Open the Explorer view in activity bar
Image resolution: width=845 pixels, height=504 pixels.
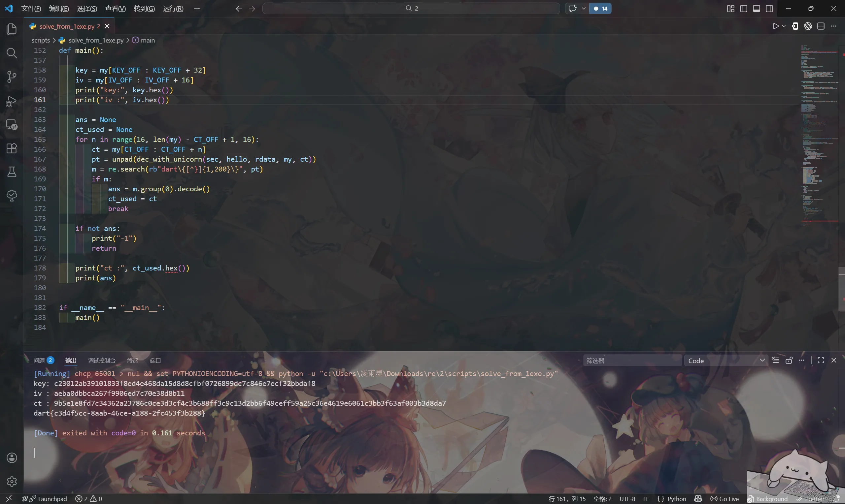click(12, 29)
